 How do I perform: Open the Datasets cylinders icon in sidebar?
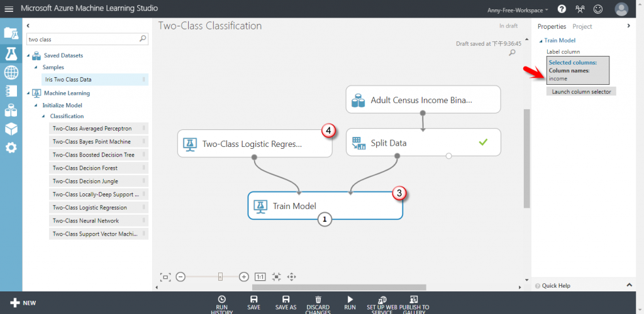pos(11,111)
